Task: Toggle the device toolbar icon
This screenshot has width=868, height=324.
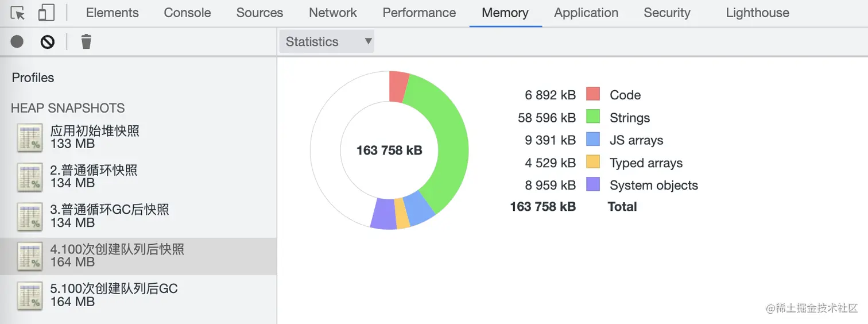Action: click(x=46, y=13)
